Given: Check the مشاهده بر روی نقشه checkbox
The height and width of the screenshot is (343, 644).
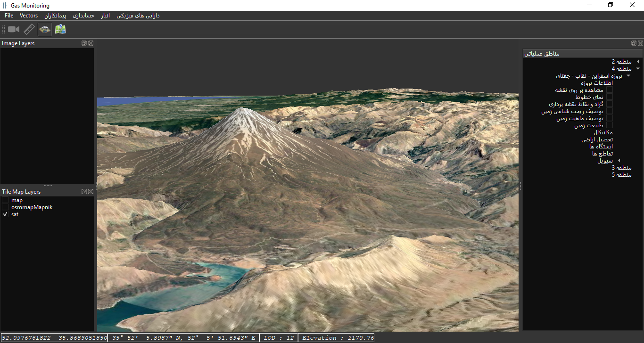Looking at the screenshot, I should [609, 90].
